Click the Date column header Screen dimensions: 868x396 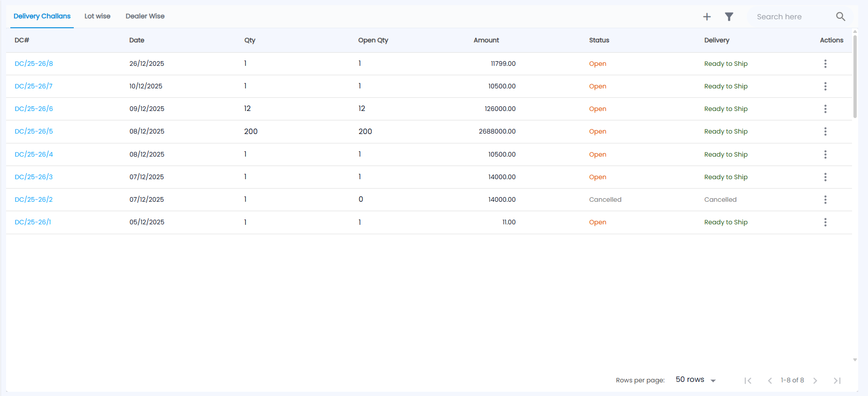137,40
